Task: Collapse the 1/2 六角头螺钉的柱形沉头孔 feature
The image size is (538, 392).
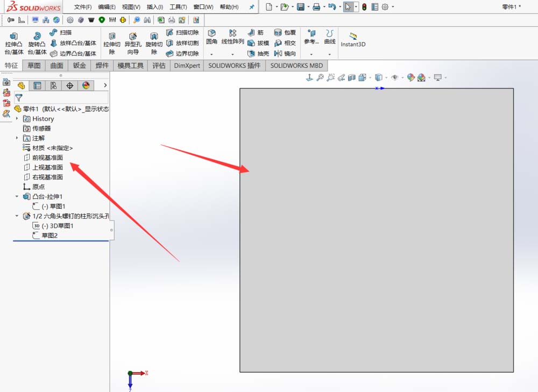Action: [16, 216]
